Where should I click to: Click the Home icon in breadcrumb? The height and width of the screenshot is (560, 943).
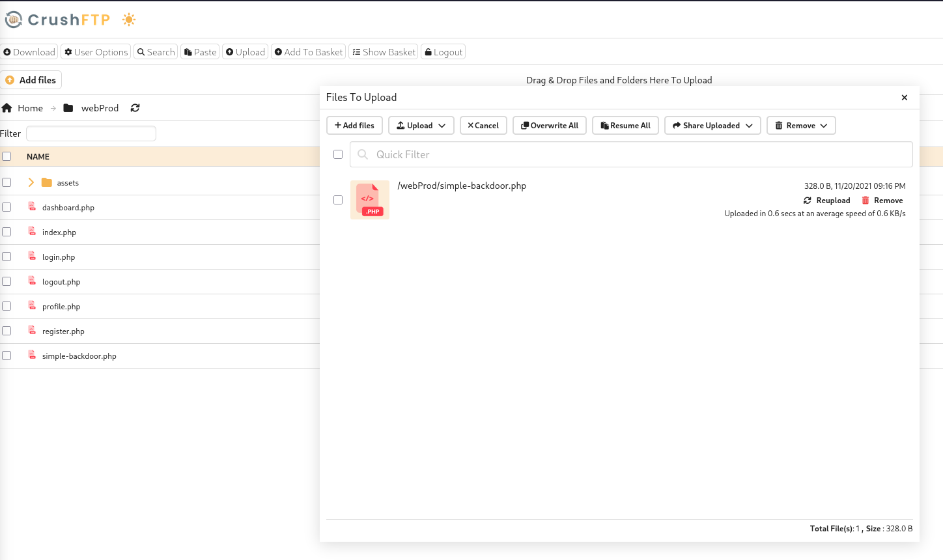pos(7,108)
